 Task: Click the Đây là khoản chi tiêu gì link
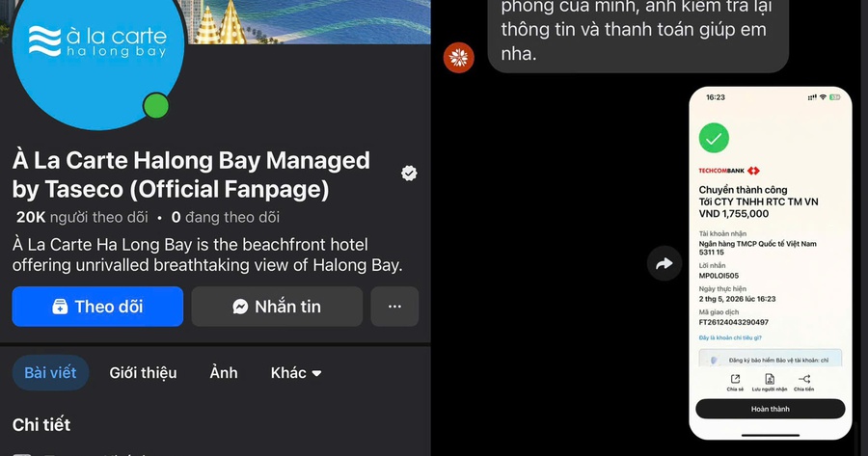tap(730, 337)
